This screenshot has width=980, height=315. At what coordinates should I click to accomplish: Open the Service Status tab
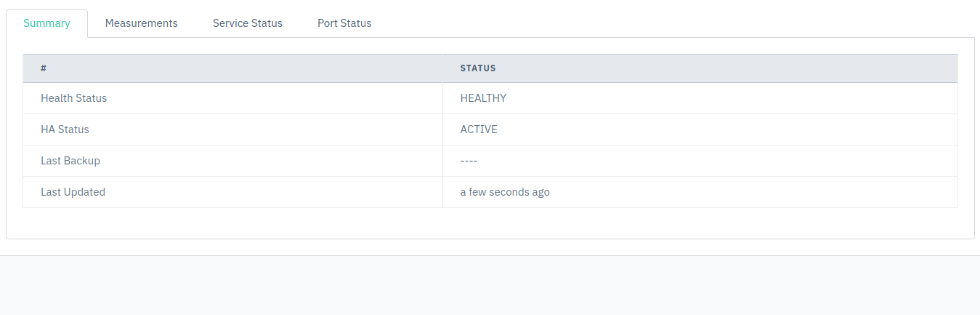(x=248, y=23)
